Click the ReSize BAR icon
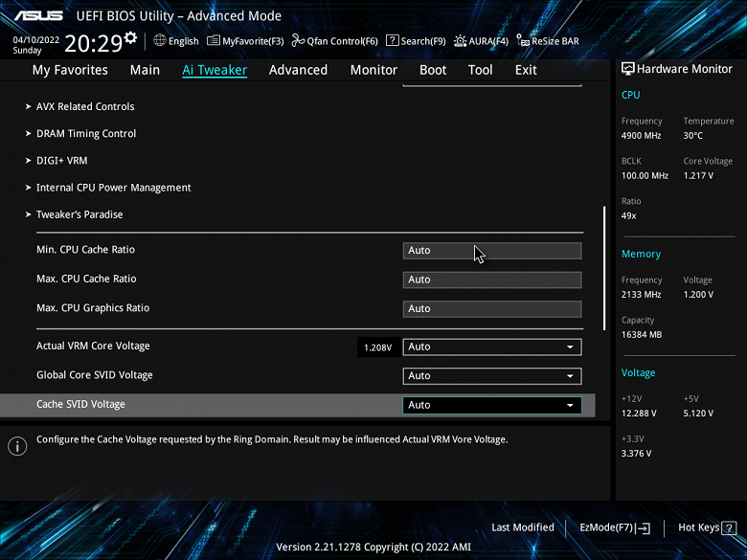This screenshot has height=560, width=747. click(523, 41)
